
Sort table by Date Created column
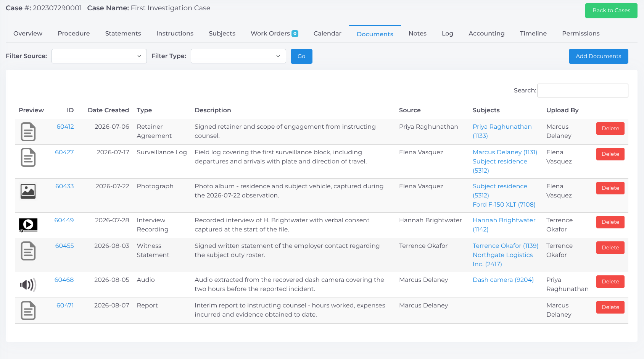(x=108, y=110)
